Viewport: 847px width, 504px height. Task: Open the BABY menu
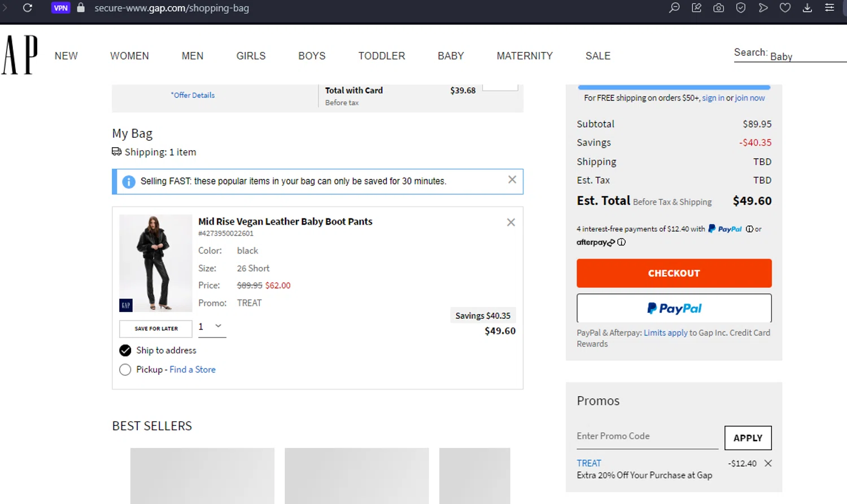coord(451,56)
